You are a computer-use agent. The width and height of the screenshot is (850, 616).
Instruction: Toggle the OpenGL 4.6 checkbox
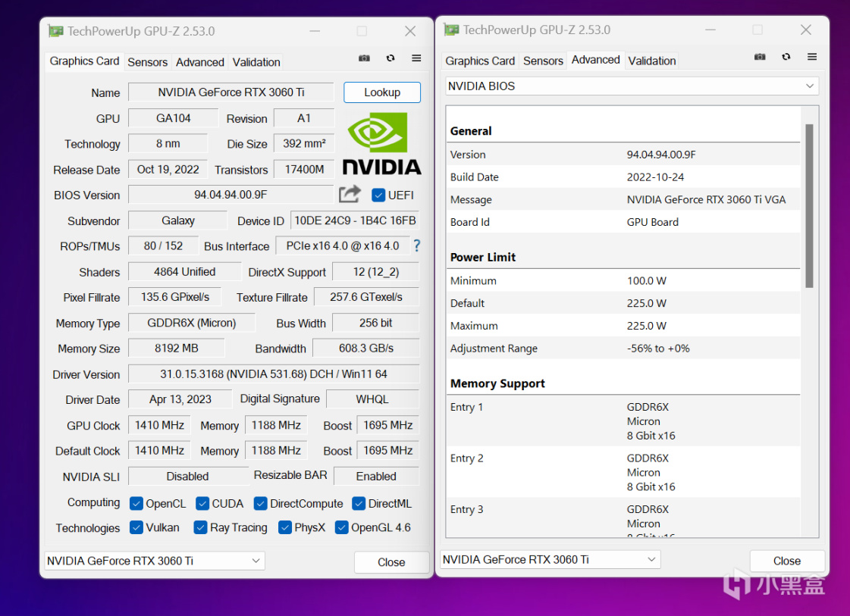point(341,527)
